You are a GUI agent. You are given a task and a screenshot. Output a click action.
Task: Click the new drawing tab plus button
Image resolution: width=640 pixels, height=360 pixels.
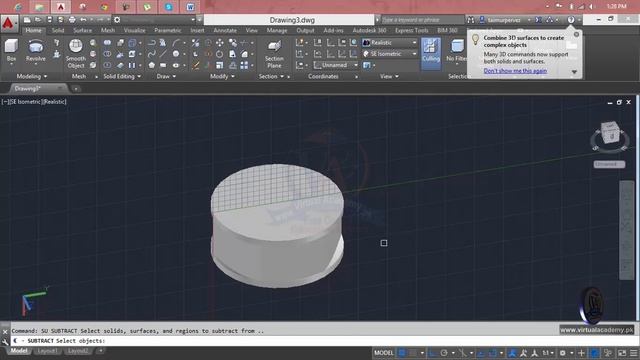76,89
